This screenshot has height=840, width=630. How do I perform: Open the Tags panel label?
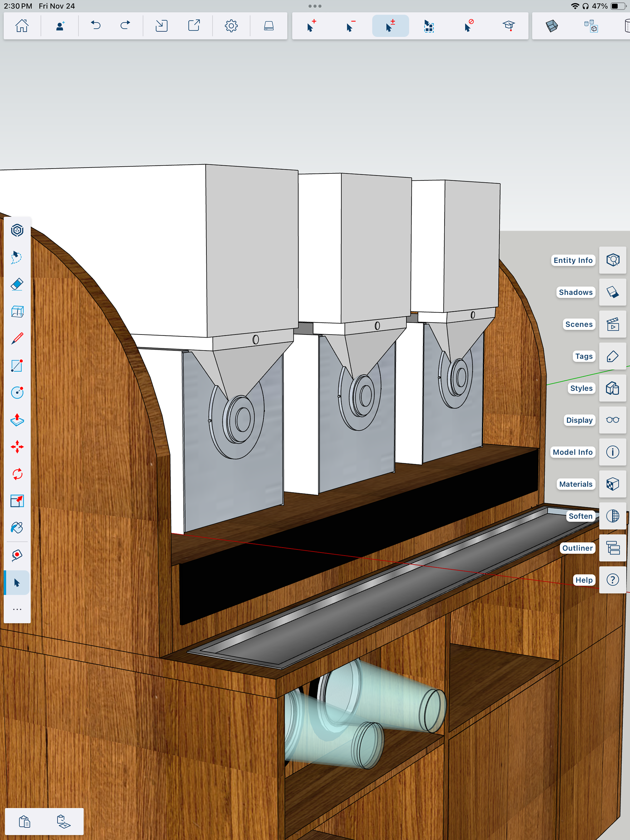click(x=584, y=356)
